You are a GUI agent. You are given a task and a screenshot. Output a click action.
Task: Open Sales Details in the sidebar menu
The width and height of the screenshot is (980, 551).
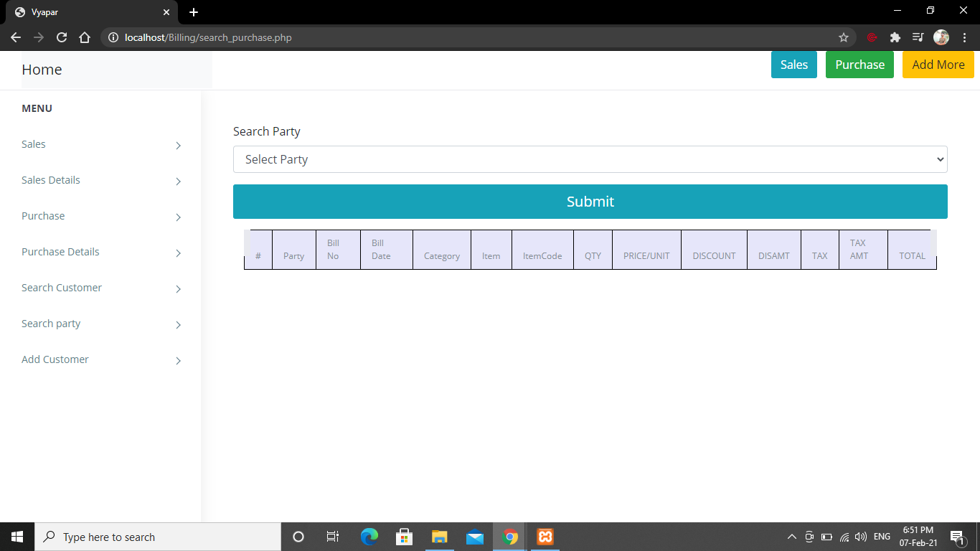[x=51, y=180]
